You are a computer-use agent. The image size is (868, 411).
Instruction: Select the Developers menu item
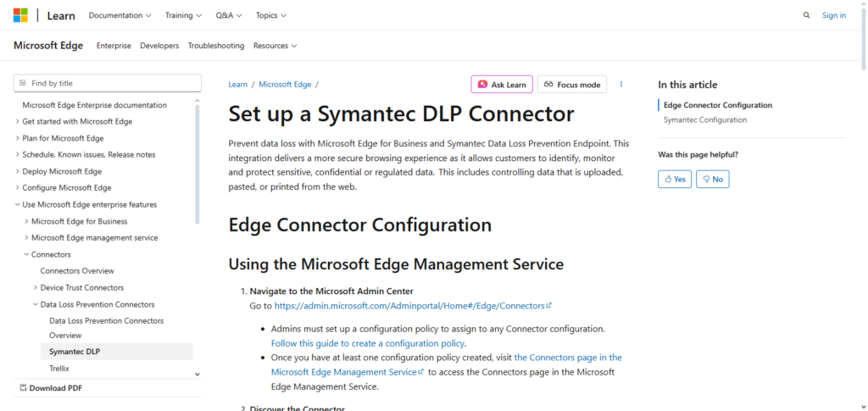coord(159,46)
